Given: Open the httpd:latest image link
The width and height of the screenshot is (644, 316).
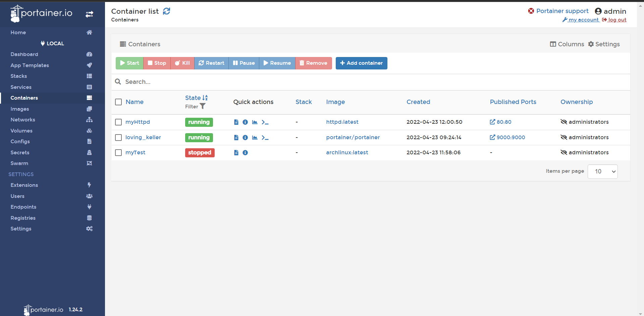Looking at the screenshot, I should click(x=342, y=122).
